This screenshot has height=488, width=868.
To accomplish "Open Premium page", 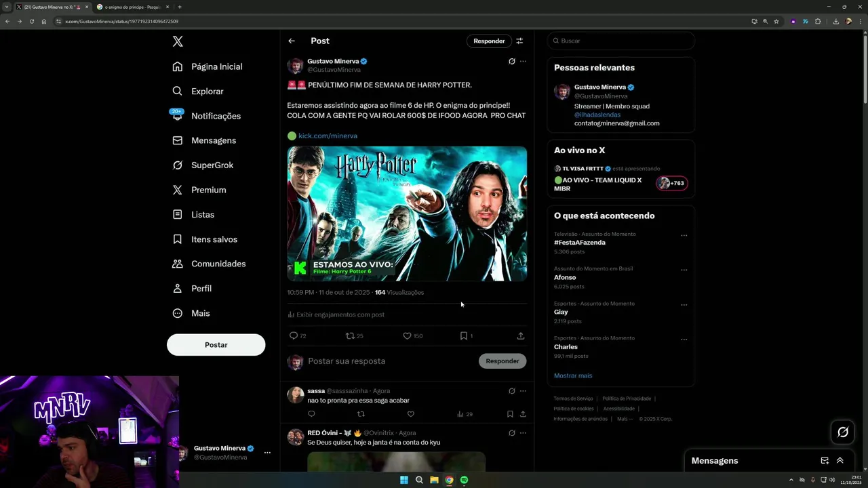I will pyautogui.click(x=199, y=190).
